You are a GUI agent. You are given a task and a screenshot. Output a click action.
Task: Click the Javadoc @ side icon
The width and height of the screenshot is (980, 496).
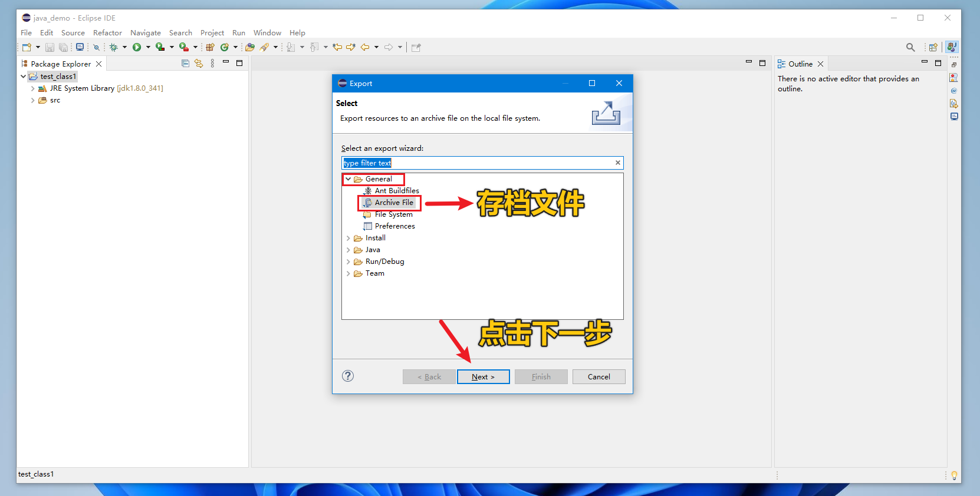point(954,90)
